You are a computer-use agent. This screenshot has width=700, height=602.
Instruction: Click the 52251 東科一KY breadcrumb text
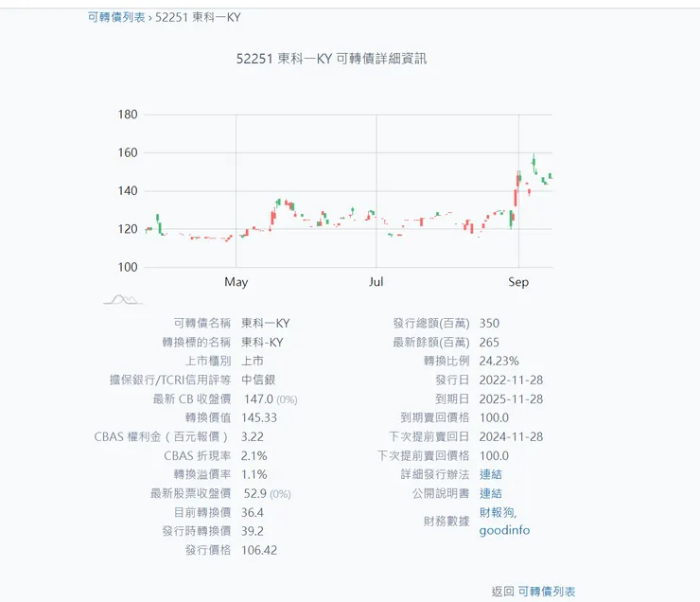(198, 17)
